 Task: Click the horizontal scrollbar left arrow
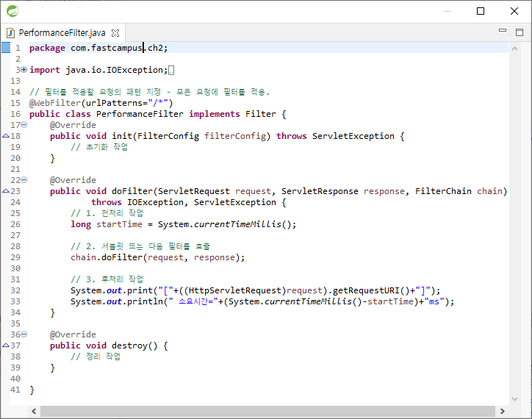coord(34,411)
